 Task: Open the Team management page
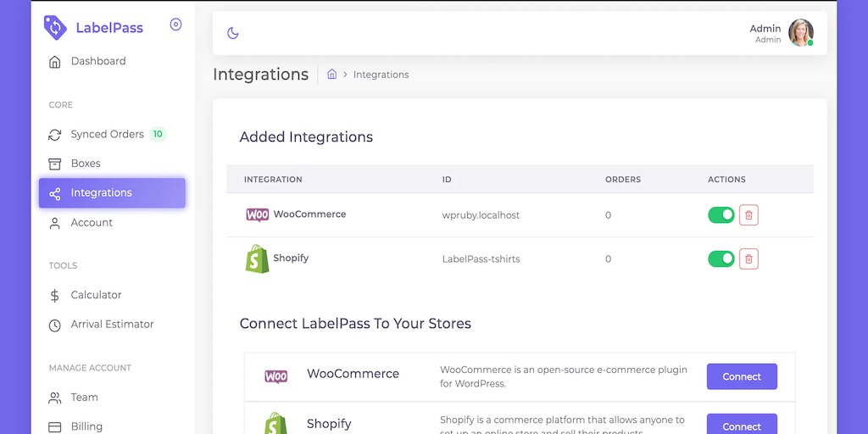click(x=85, y=398)
